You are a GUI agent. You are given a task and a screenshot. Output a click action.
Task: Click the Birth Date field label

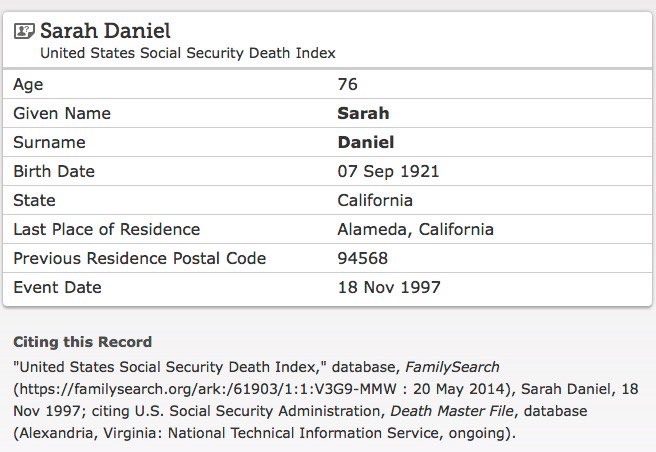tap(54, 171)
